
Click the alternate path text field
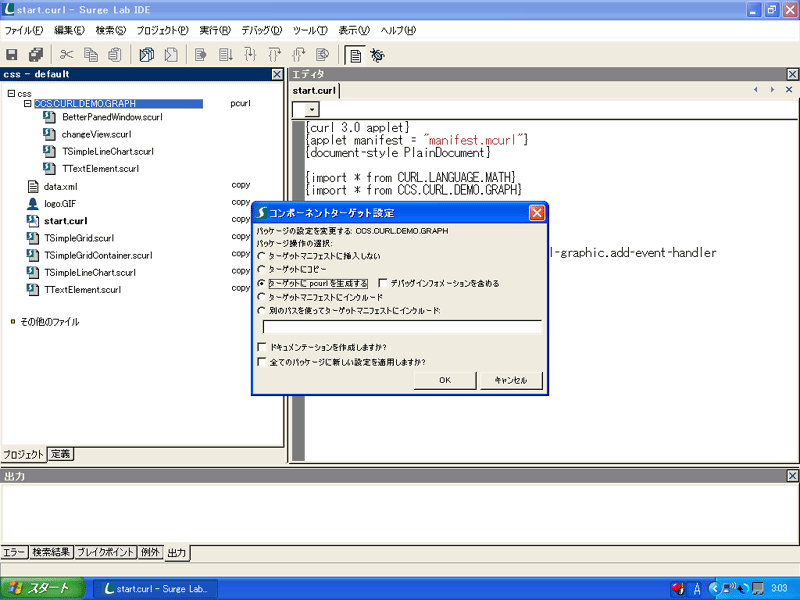coord(402,326)
